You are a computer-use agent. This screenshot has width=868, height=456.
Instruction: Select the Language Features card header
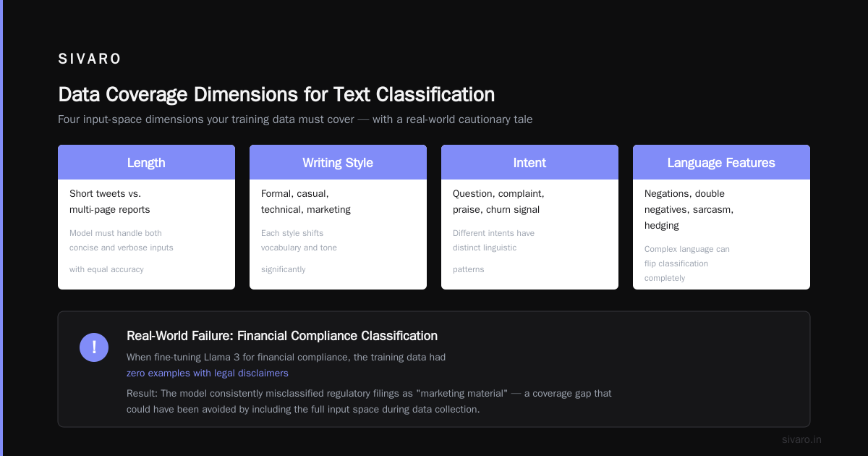(x=721, y=162)
